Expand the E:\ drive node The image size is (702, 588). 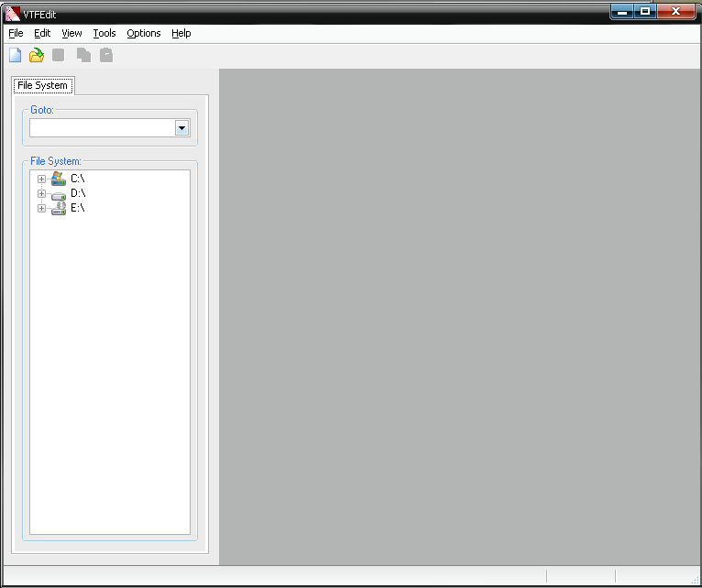(x=41, y=209)
